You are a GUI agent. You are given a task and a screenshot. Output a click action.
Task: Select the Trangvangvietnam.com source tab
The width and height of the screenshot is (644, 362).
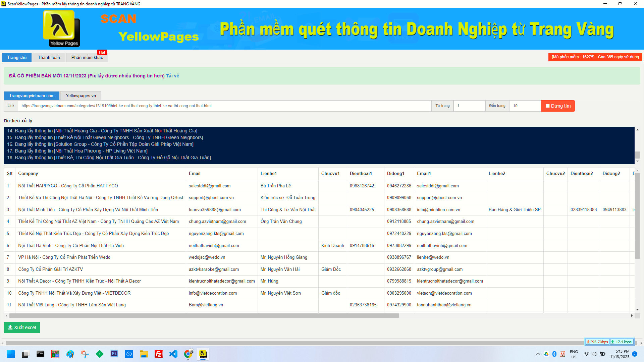pyautogui.click(x=32, y=96)
